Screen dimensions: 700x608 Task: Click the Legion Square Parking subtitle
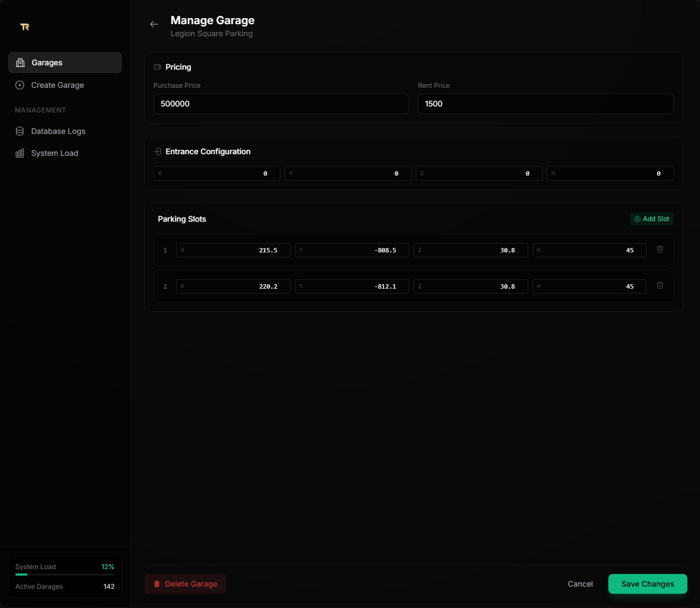coord(212,33)
